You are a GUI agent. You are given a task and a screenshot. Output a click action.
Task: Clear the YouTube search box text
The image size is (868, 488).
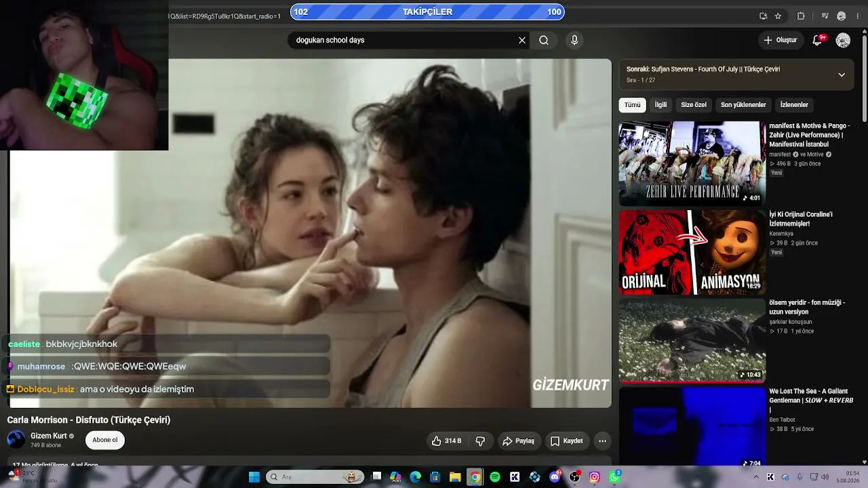tap(522, 40)
